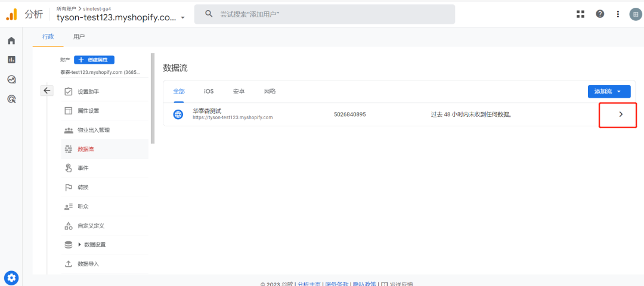This screenshot has width=644, height=286.
Task: Select the iOS stream filter tab
Action: point(209,91)
